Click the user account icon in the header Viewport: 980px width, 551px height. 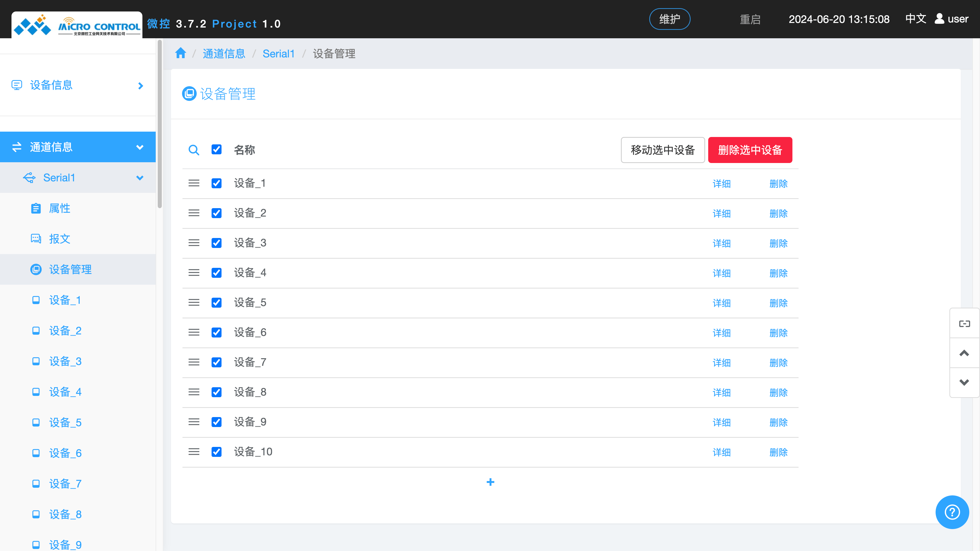939,19
